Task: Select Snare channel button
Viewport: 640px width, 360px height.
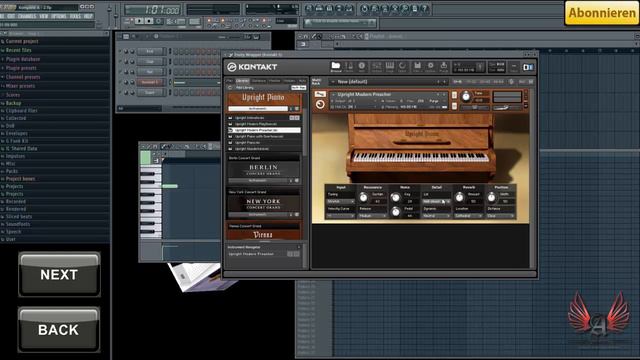Action: coord(150,93)
